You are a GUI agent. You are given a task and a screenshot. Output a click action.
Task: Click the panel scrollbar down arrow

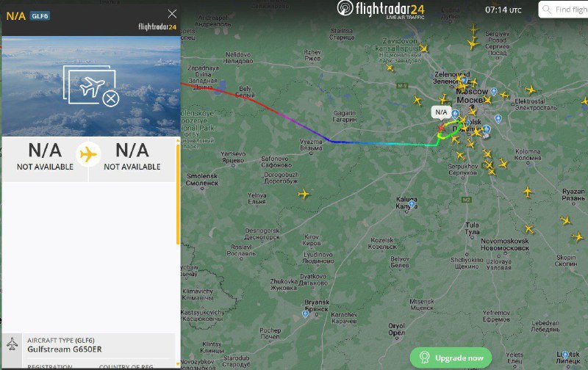[x=178, y=363]
